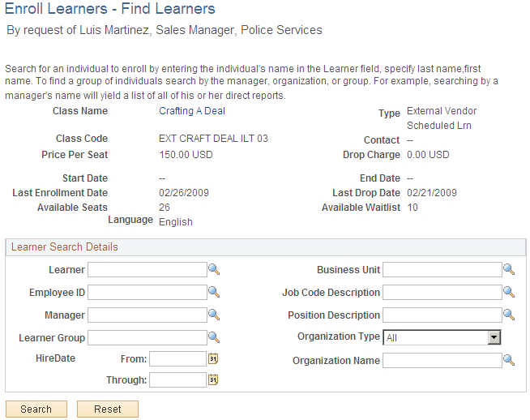Click the Search button

tap(36, 409)
